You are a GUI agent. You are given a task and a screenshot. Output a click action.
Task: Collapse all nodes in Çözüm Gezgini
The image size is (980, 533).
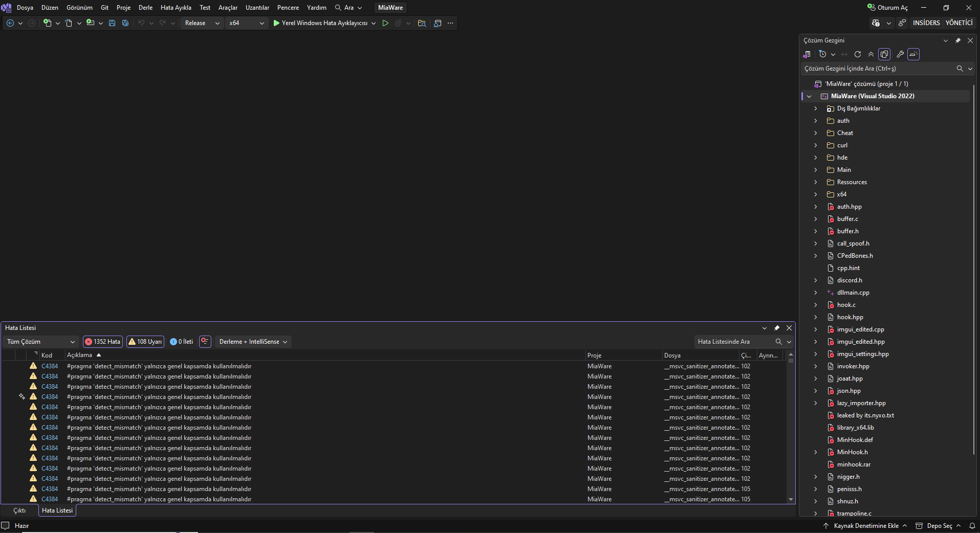pos(871,54)
